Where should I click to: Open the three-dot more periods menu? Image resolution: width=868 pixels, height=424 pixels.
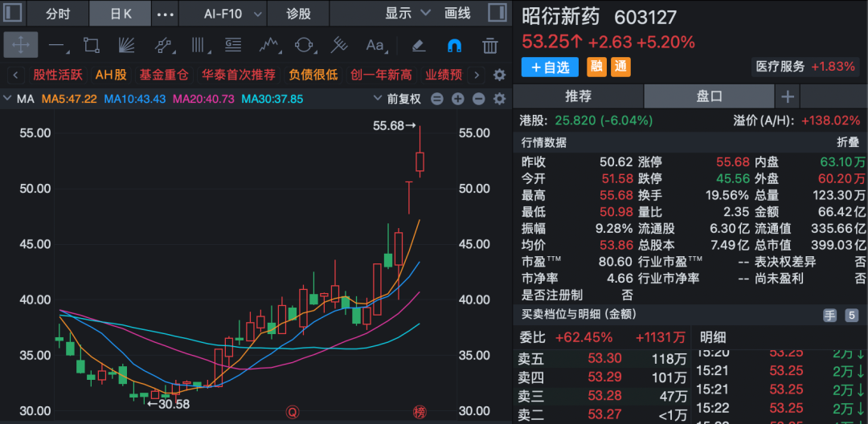tap(165, 14)
